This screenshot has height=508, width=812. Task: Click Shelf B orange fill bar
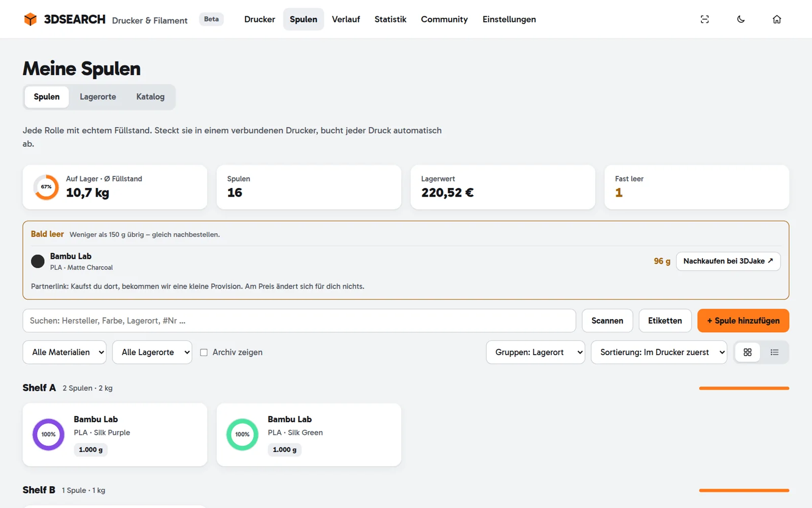click(744, 490)
